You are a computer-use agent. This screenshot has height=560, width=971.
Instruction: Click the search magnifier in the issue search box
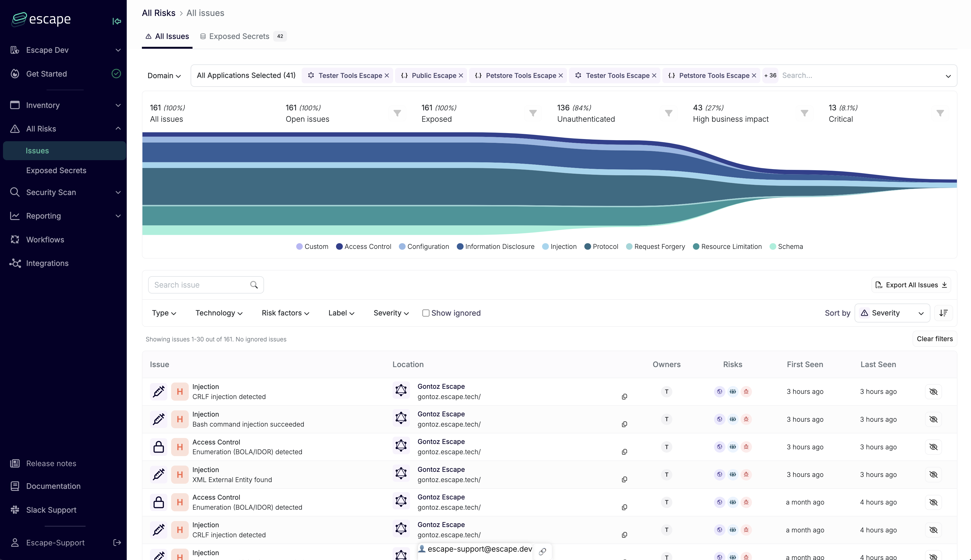[254, 285]
